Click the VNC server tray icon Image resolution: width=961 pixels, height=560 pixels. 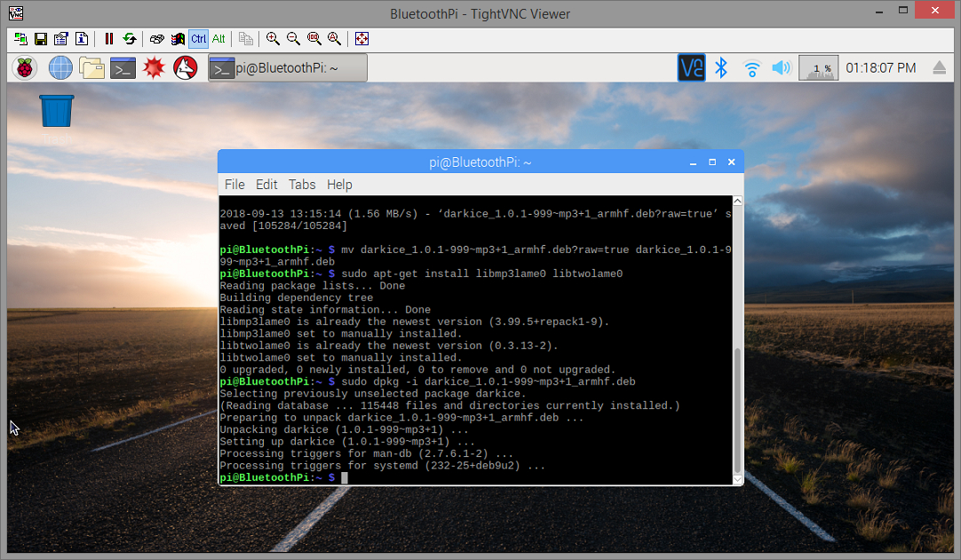click(x=691, y=68)
